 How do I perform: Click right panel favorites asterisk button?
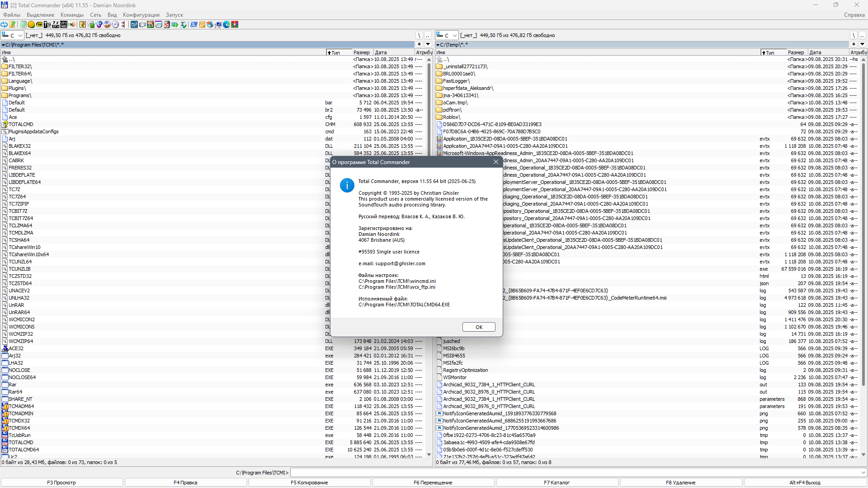tap(854, 44)
